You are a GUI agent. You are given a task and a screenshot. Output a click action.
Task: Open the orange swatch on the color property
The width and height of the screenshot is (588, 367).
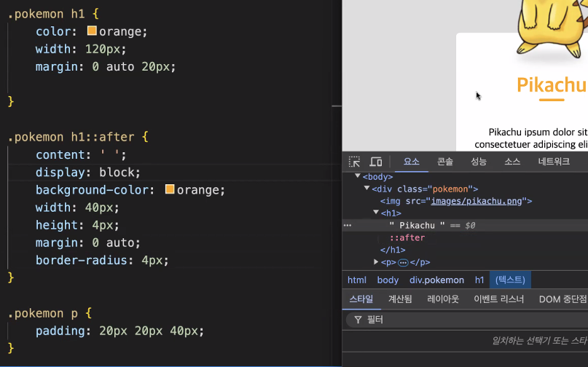click(x=92, y=31)
